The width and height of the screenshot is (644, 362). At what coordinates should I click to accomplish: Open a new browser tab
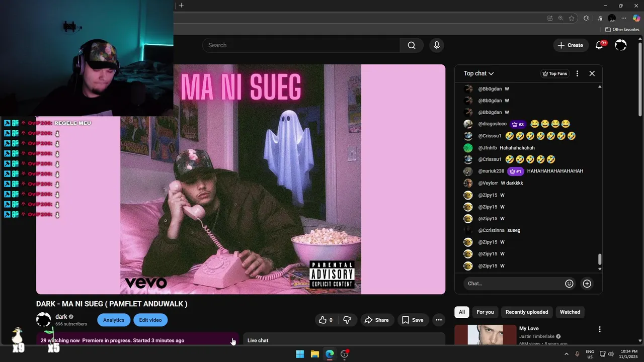[x=181, y=5]
